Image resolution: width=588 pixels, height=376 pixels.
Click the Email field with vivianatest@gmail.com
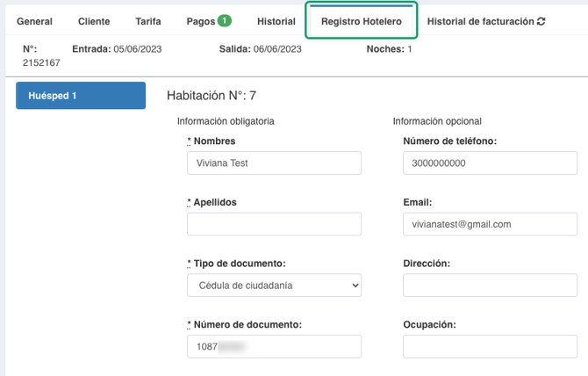[490, 224]
